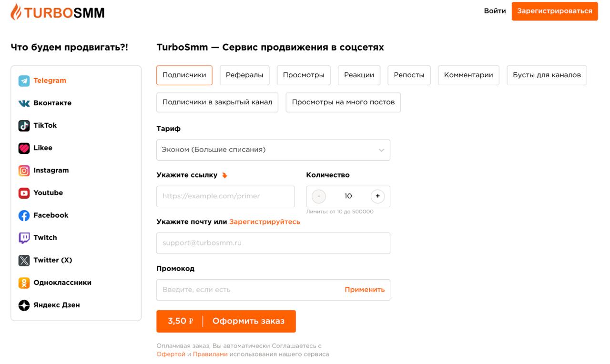Click the orange arrow next to Укажите ссылку

click(224, 175)
